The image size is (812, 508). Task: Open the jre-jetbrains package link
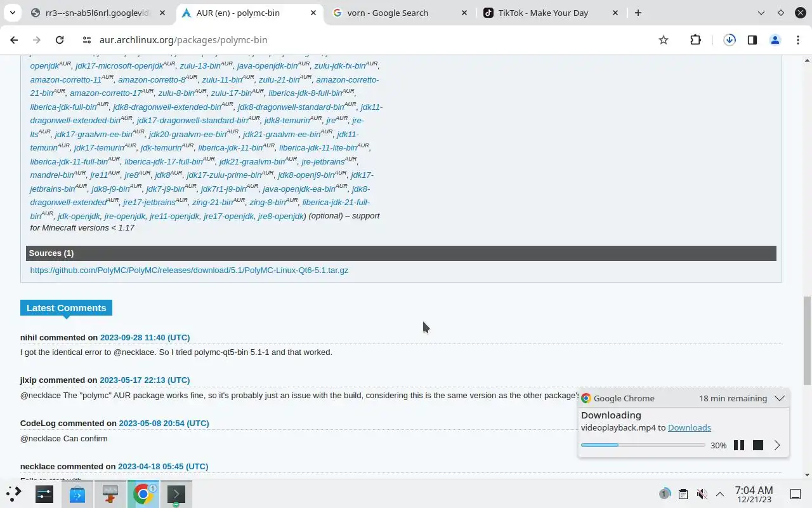(323, 161)
